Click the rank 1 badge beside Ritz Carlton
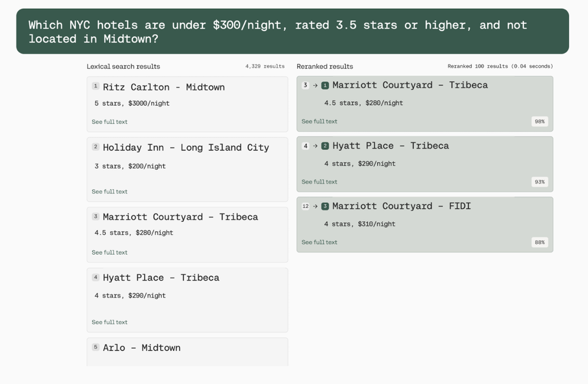The image size is (588, 384). click(x=95, y=86)
